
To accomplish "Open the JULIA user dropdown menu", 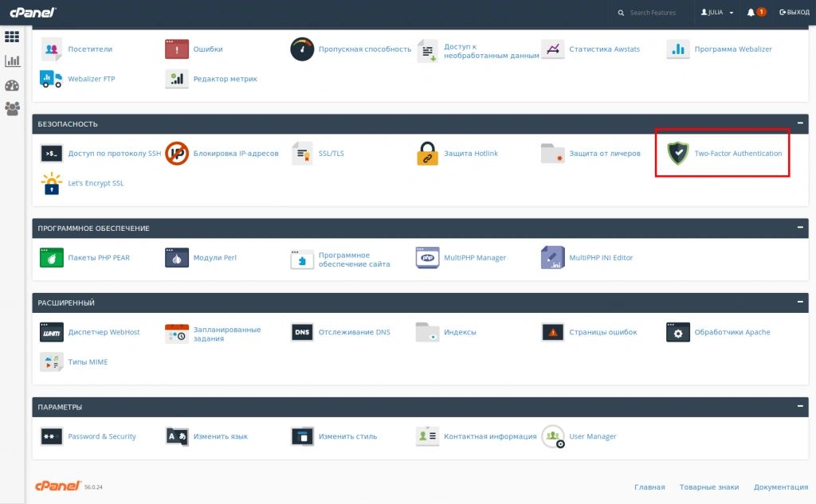I will click(717, 13).
